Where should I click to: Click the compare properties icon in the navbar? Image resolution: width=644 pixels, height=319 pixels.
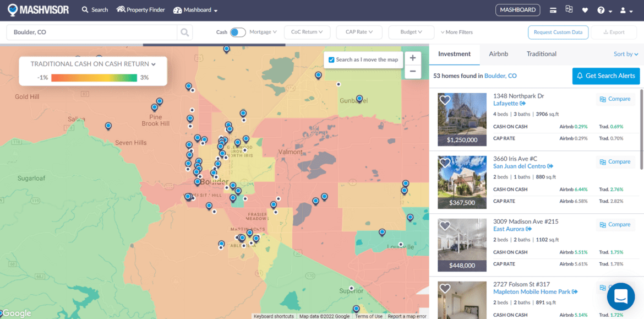click(x=569, y=9)
